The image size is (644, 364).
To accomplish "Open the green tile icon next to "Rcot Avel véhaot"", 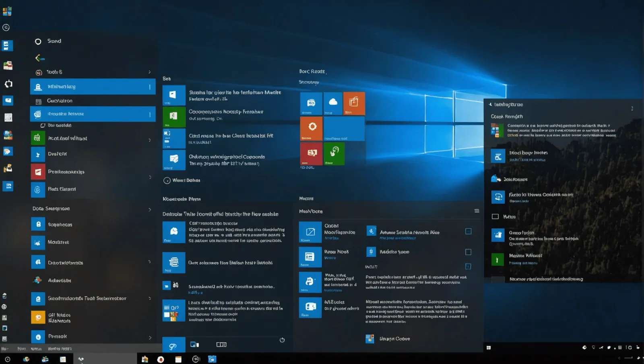I will coord(38,138).
